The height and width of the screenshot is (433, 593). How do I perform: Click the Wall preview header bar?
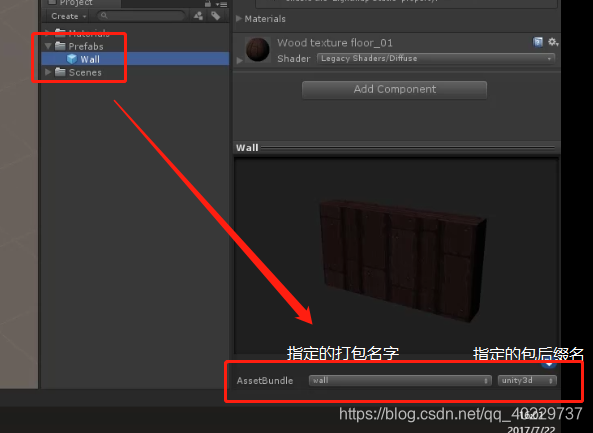point(397,147)
